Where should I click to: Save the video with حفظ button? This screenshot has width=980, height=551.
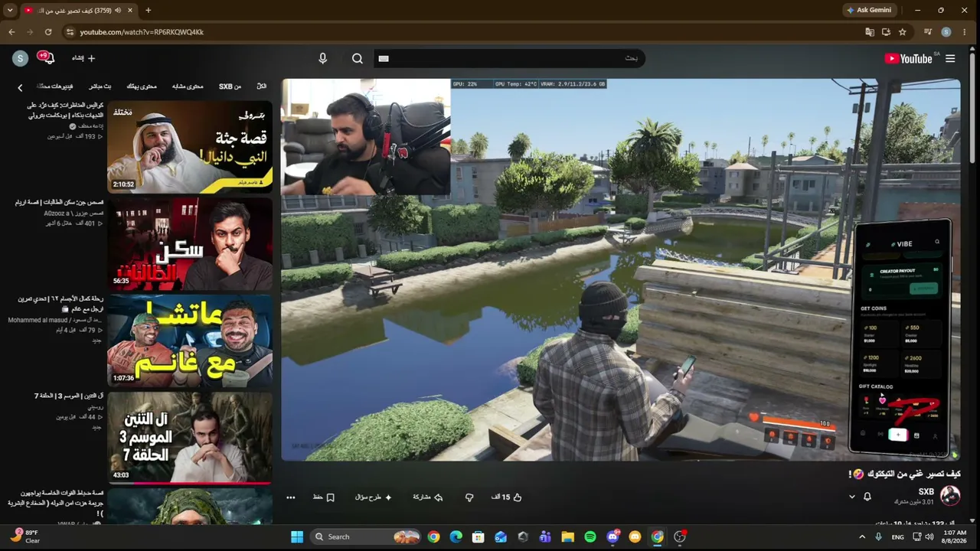tap(324, 497)
